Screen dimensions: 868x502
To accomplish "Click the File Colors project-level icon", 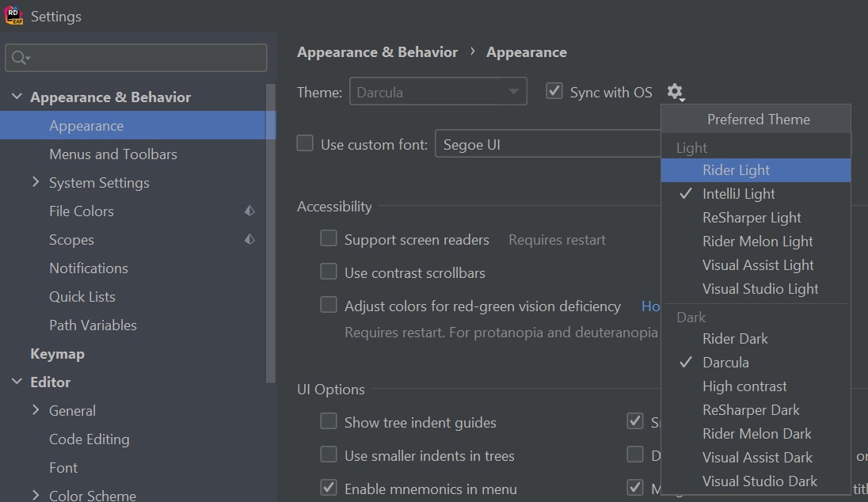I will pyautogui.click(x=249, y=211).
